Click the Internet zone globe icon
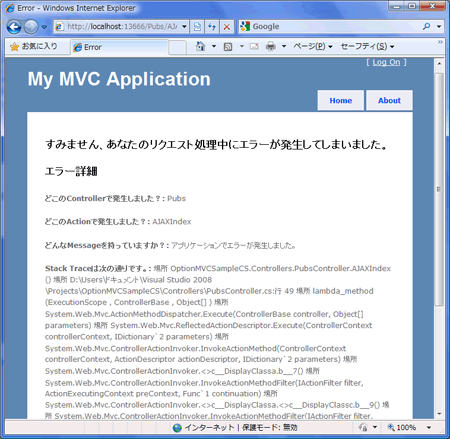 (177, 428)
